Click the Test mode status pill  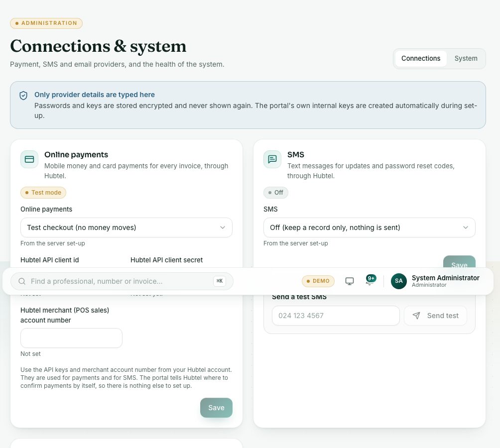(43, 193)
